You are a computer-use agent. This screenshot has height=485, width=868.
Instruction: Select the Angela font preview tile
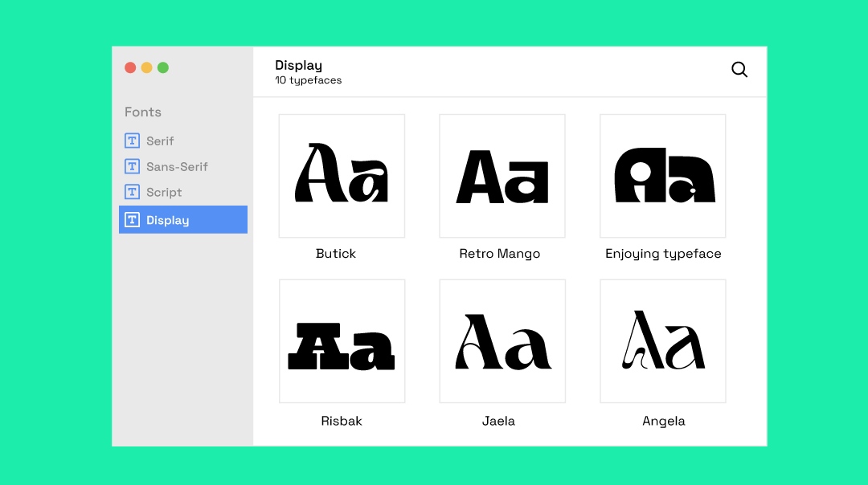pyautogui.click(x=663, y=341)
